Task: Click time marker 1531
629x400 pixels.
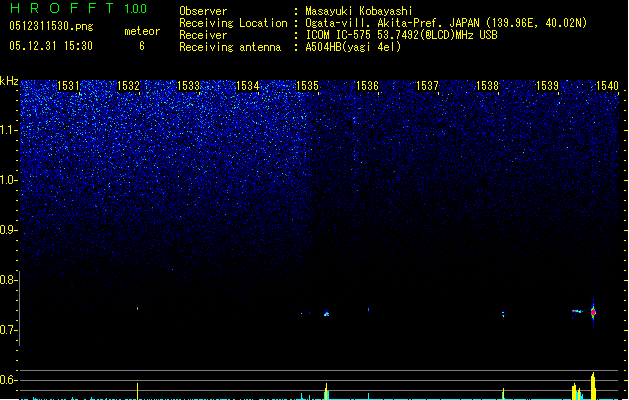Action: (68, 86)
